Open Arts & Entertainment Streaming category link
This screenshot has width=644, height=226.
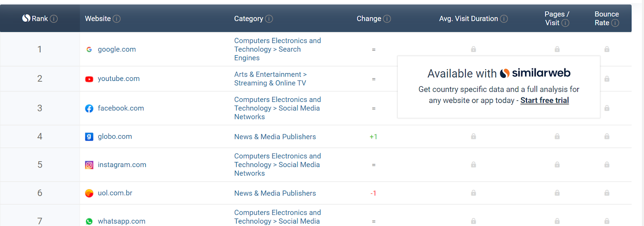(270, 79)
